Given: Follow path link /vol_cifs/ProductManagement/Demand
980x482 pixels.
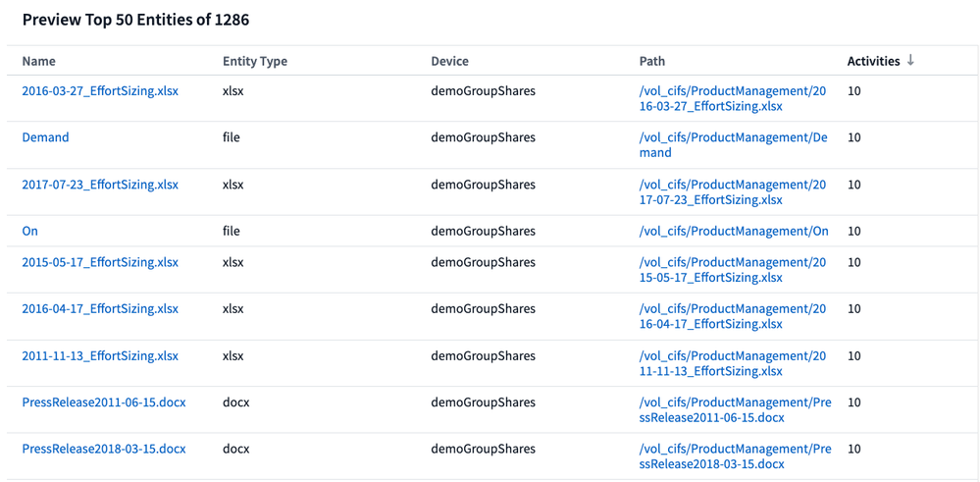Looking at the screenshot, I should point(733,144).
